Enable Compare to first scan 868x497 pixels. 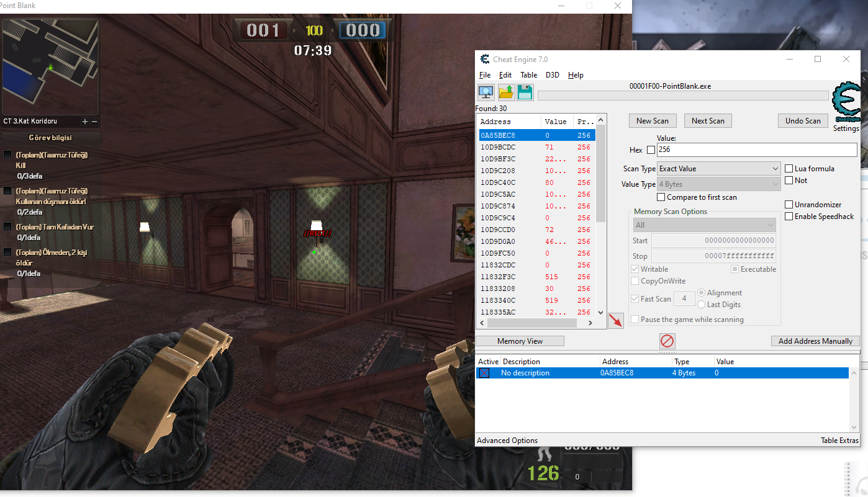click(x=661, y=197)
